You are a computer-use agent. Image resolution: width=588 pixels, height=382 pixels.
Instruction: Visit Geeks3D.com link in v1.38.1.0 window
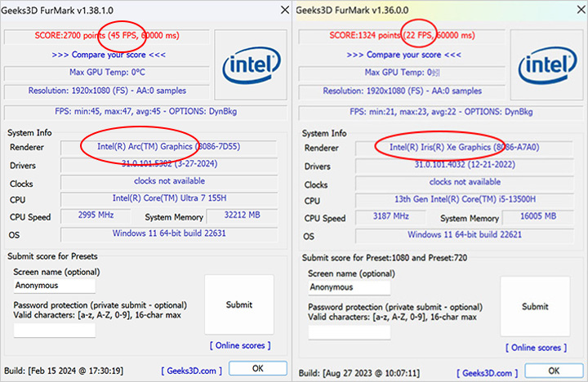[x=192, y=371]
